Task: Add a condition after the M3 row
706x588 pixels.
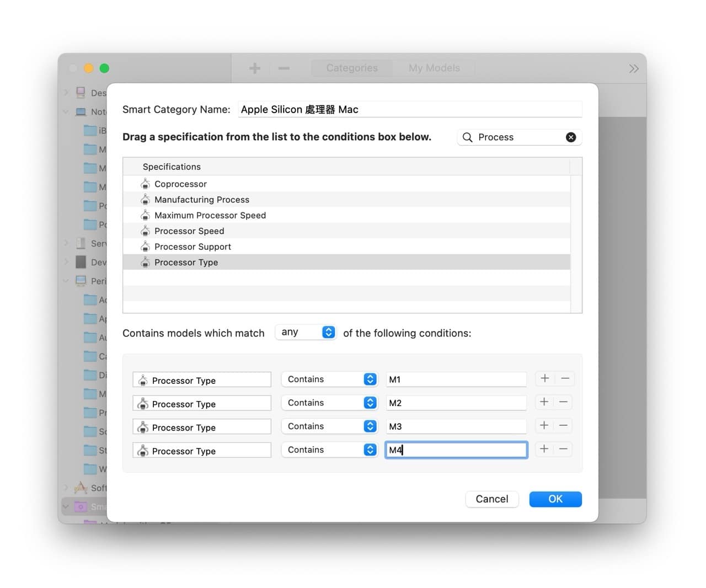Action: [544, 425]
